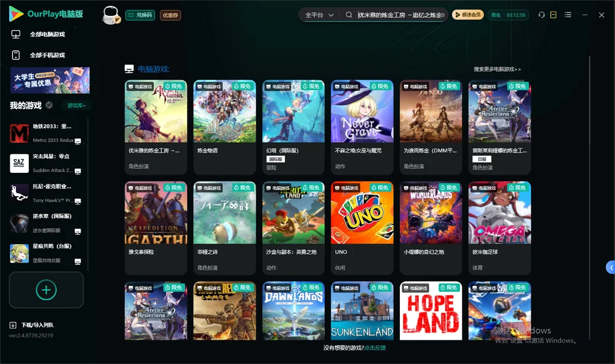Screen dimensions: 615x364
Task: Open the UNO game card
Action: tap(362, 228)
